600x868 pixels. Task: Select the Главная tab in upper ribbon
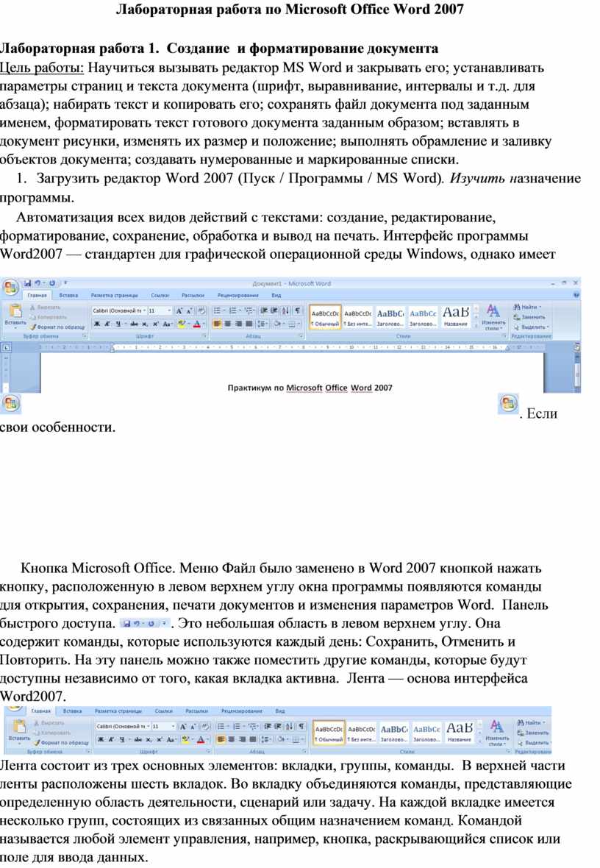37,296
